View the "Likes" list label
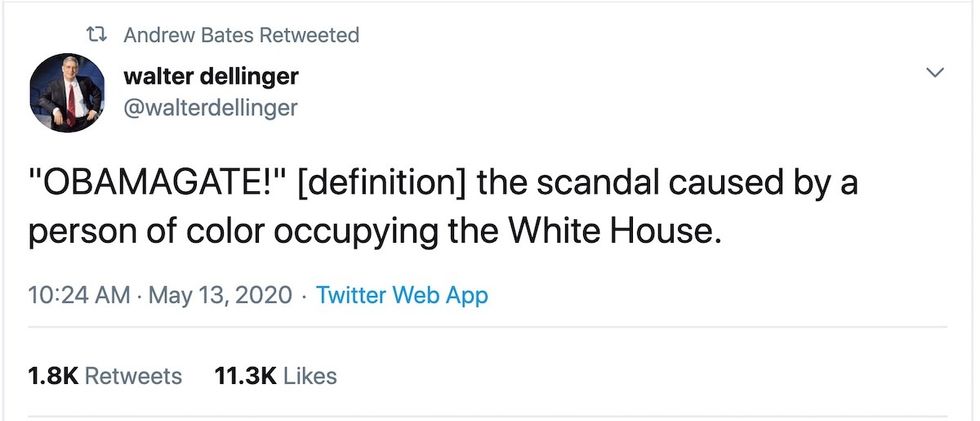 tap(311, 376)
